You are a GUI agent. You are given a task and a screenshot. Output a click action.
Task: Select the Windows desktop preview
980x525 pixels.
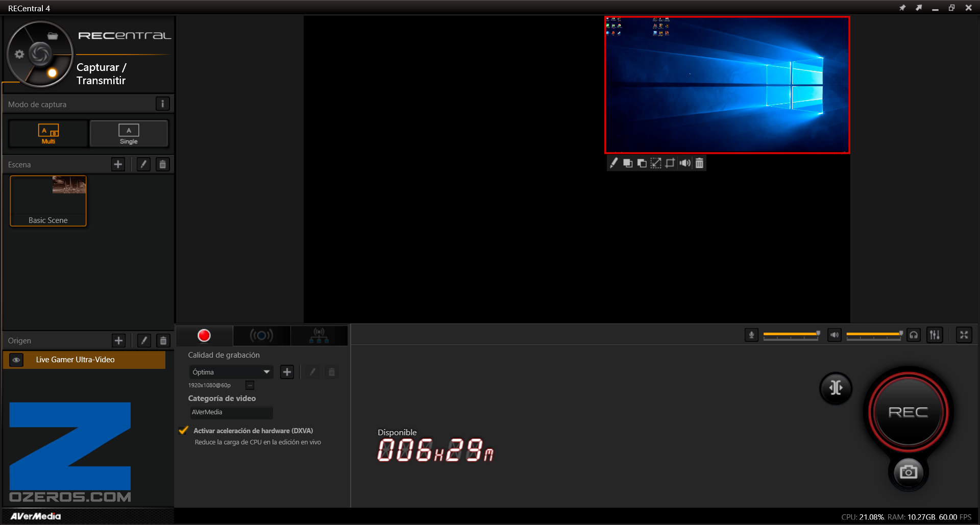tap(727, 85)
